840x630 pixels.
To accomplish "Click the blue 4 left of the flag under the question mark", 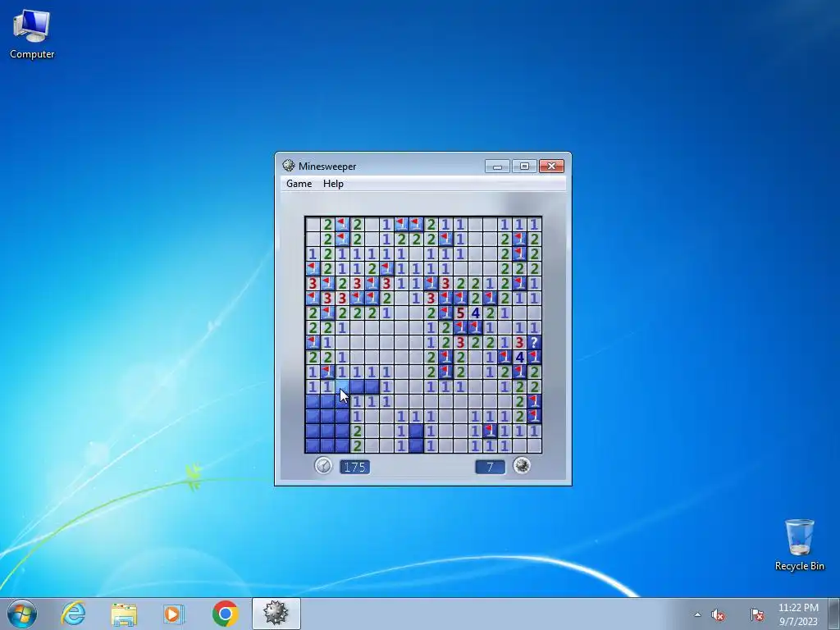I will 519,357.
